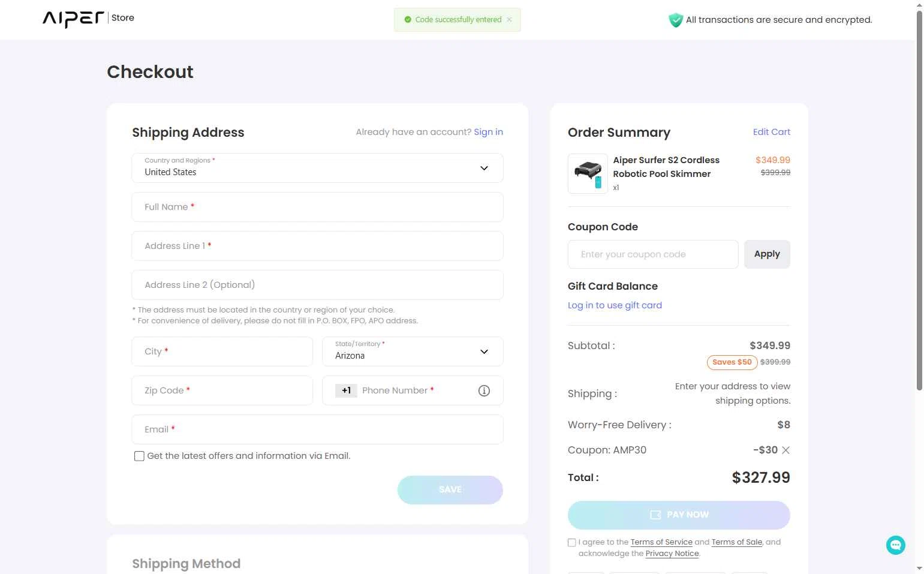Open the Terms of Sale link
The height and width of the screenshot is (574, 924).
[x=737, y=542]
